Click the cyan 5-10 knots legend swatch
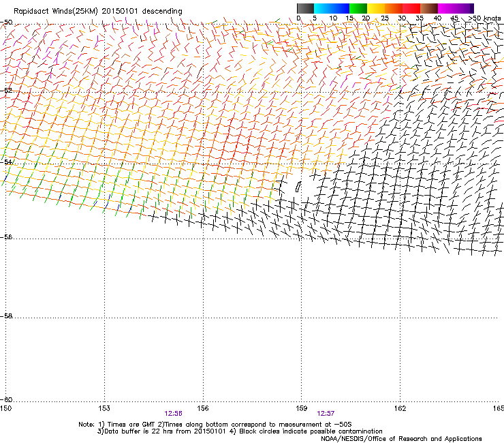 pyautogui.click(x=323, y=8)
